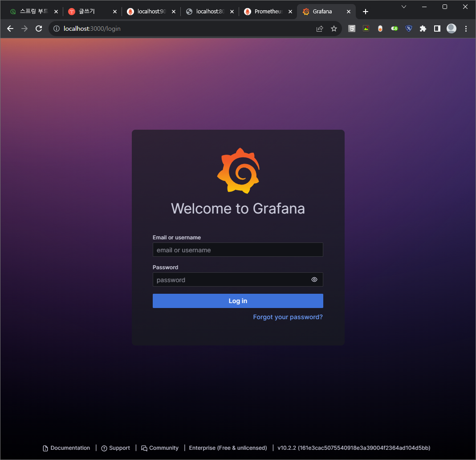This screenshot has width=476, height=460.
Task: Click the v10.2.2 version link
Action: pos(354,448)
